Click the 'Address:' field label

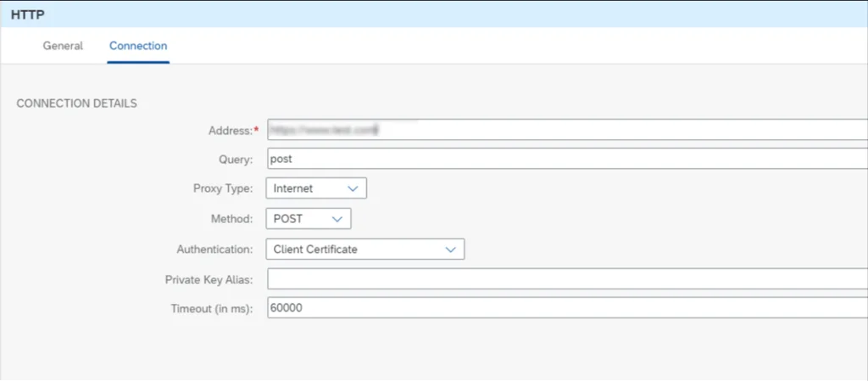click(230, 130)
